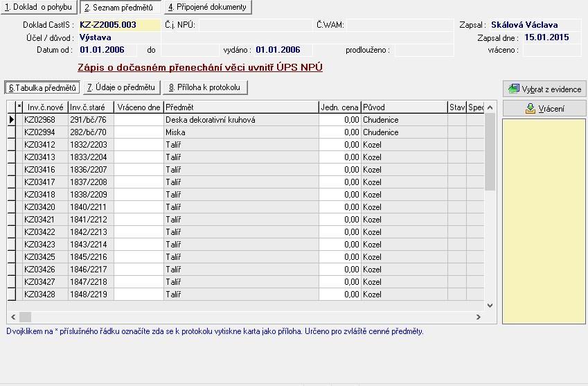Click the price 0,00 in row KZ03420
588x386 pixels.
tap(340, 207)
